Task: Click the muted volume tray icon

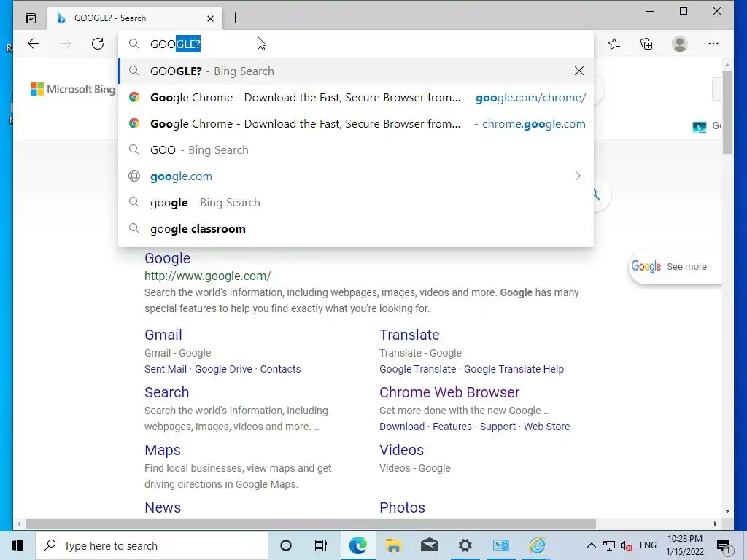Action: (627, 545)
